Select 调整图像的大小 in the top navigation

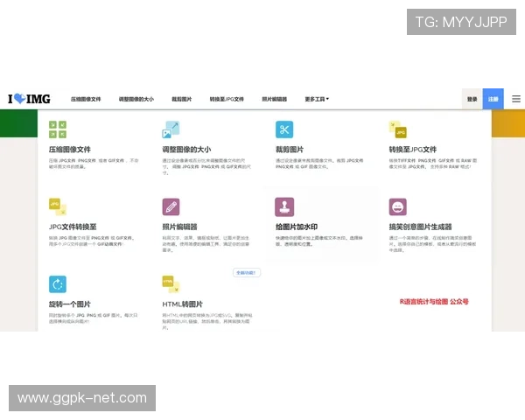tap(136, 99)
